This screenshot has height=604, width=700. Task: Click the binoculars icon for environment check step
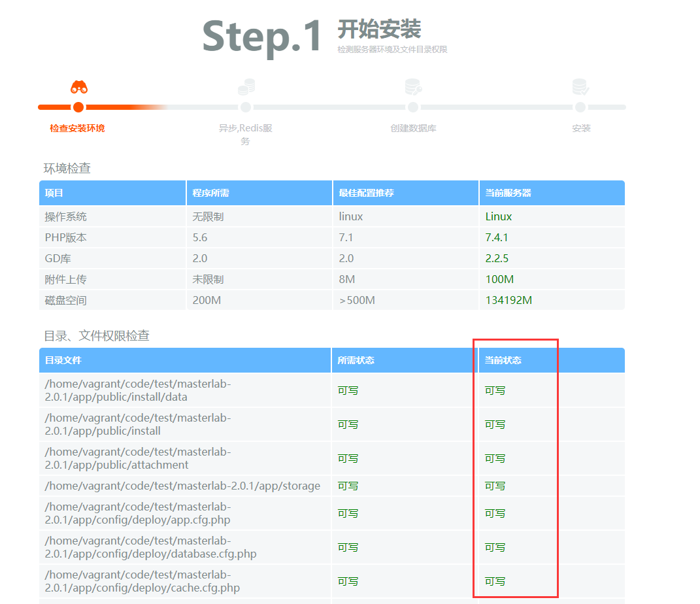coord(79,87)
